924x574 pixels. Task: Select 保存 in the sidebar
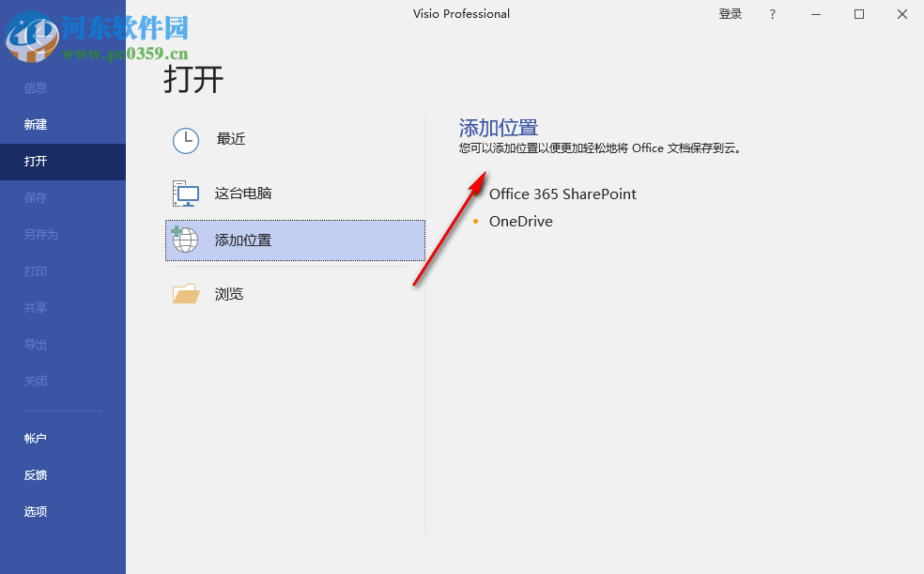35,197
